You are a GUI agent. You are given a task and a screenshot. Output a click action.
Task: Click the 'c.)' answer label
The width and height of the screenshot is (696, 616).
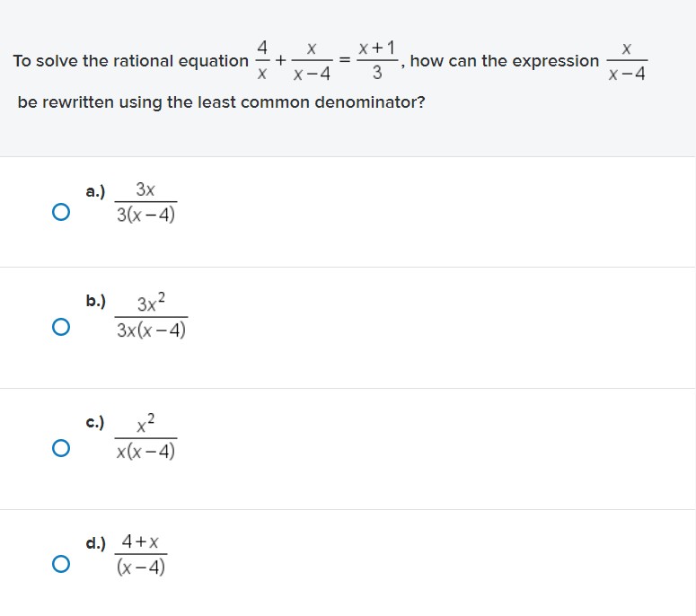95,422
